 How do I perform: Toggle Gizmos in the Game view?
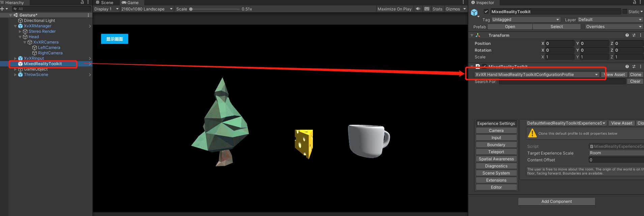(453, 9)
